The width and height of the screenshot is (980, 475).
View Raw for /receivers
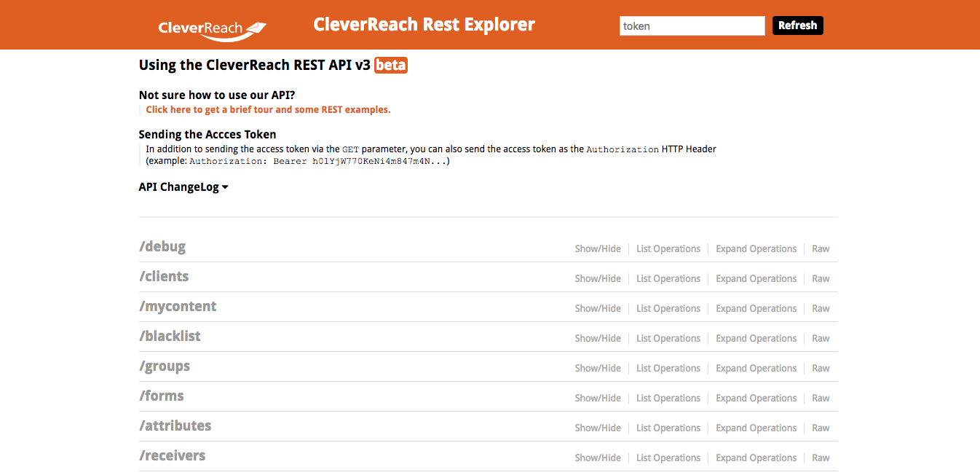coord(821,458)
